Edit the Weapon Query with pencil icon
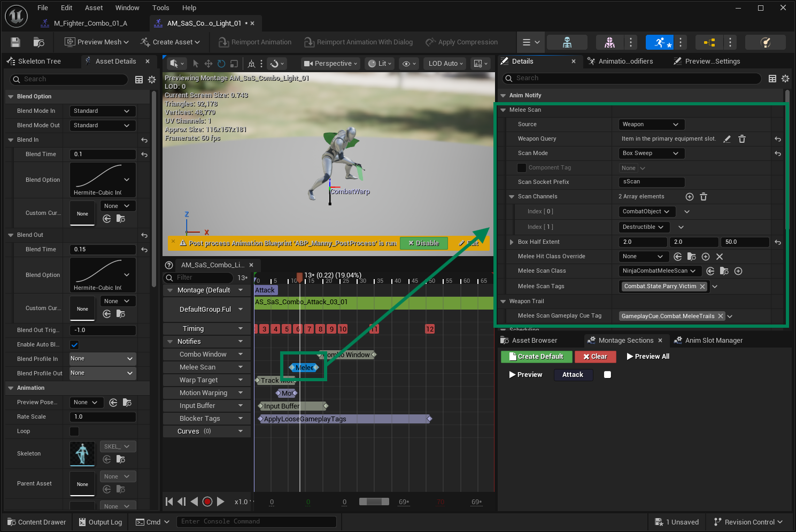 coord(727,139)
